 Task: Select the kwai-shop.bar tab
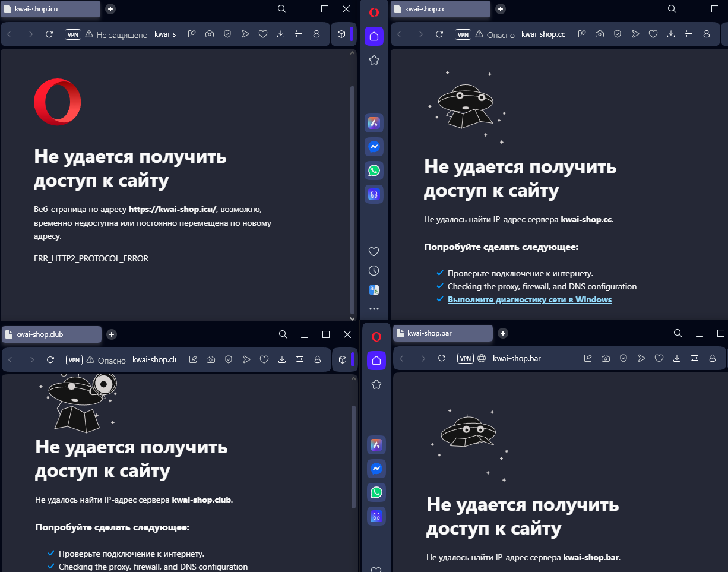(442, 333)
